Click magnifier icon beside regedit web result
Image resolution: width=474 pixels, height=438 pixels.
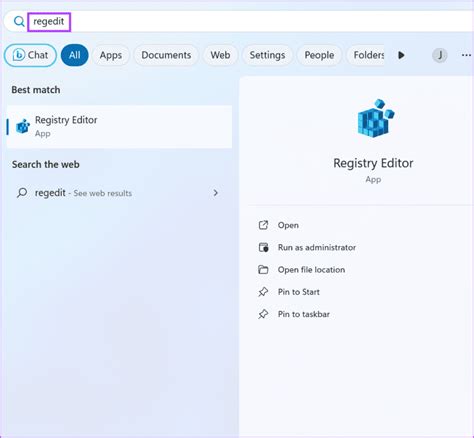22,193
